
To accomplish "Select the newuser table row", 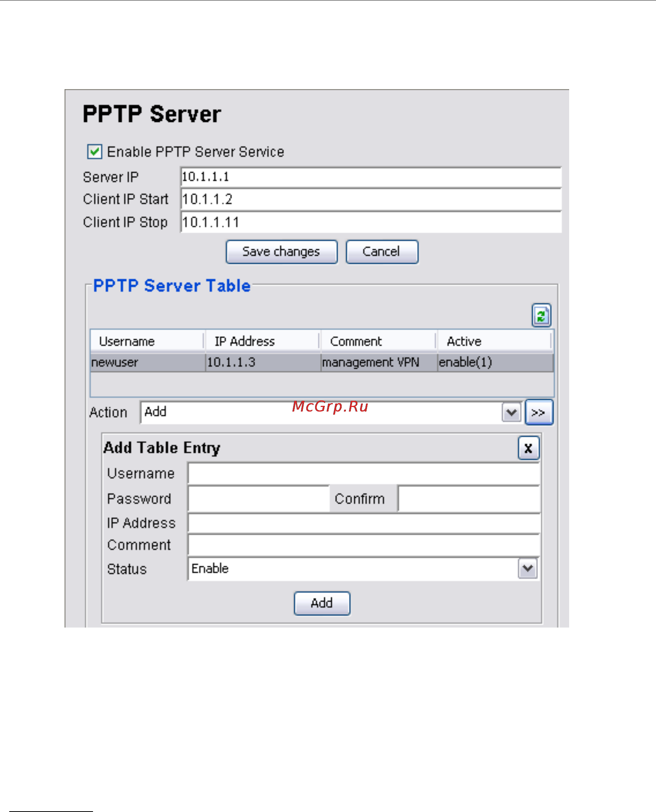I will coord(322,362).
